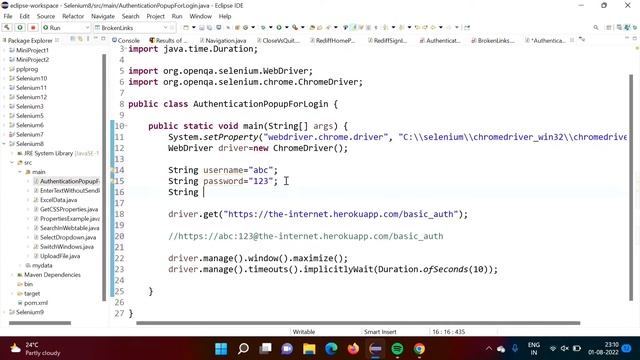Open the Help menu
640x360 pixels.
(225, 16)
